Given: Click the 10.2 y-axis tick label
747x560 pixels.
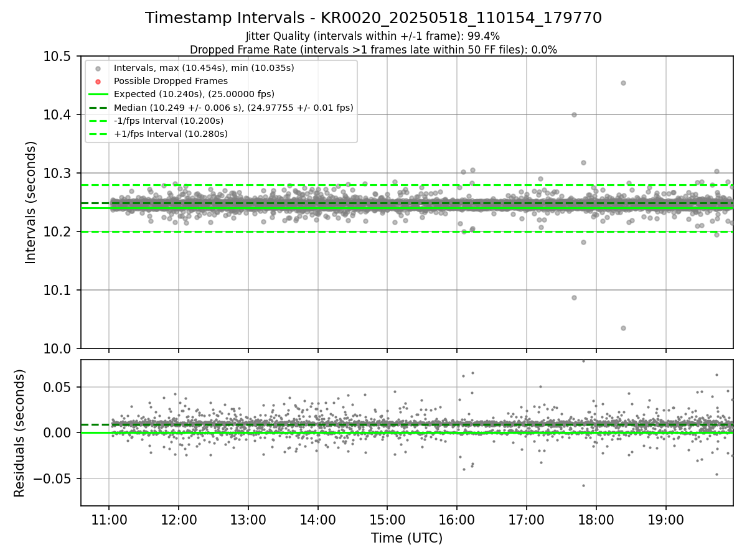Looking at the screenshot, I should (x=58, y=231).
